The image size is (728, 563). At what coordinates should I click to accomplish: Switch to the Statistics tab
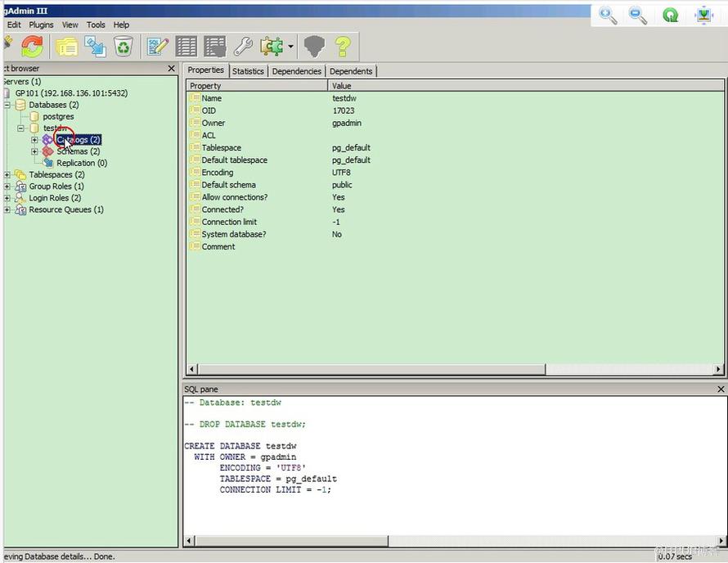click(248, 71)
